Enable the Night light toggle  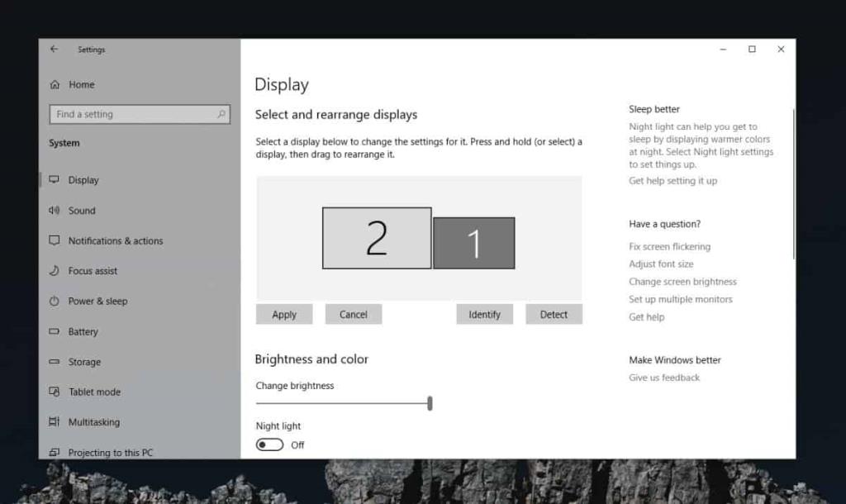point(269,445)
